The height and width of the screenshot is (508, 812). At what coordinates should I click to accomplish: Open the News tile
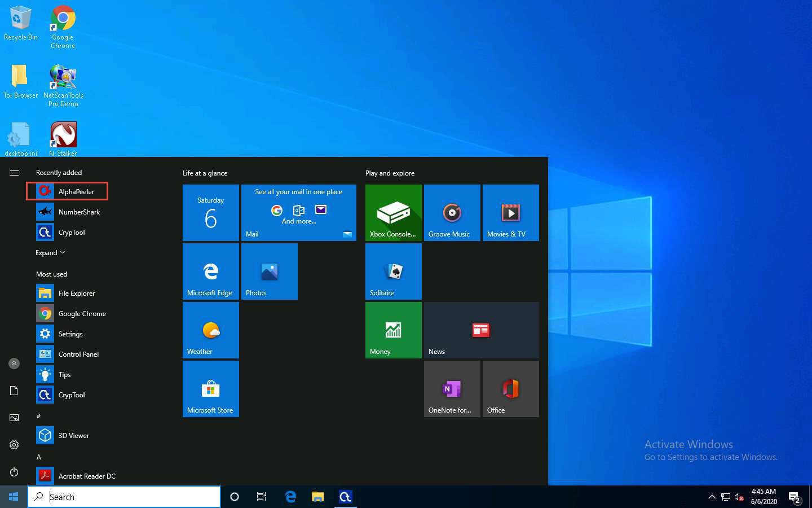tap(482, 330)
